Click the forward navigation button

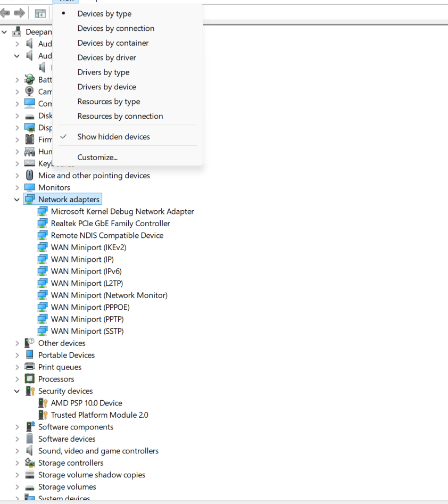(x=20, y=12)
